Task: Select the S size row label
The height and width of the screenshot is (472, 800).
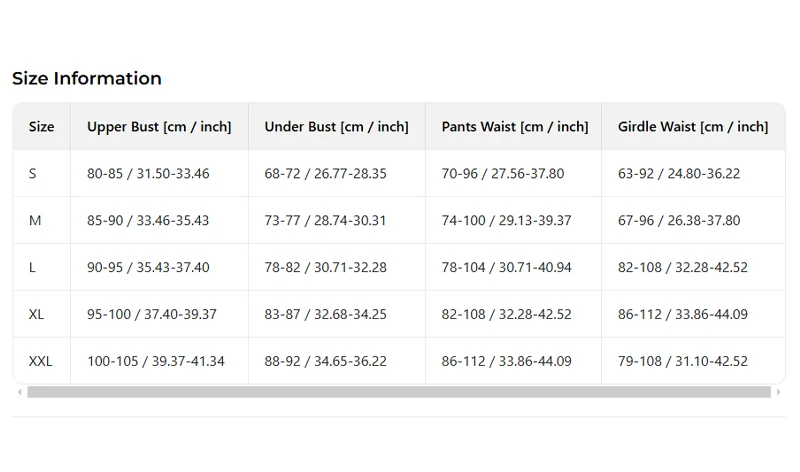Action: click(33, 173)
